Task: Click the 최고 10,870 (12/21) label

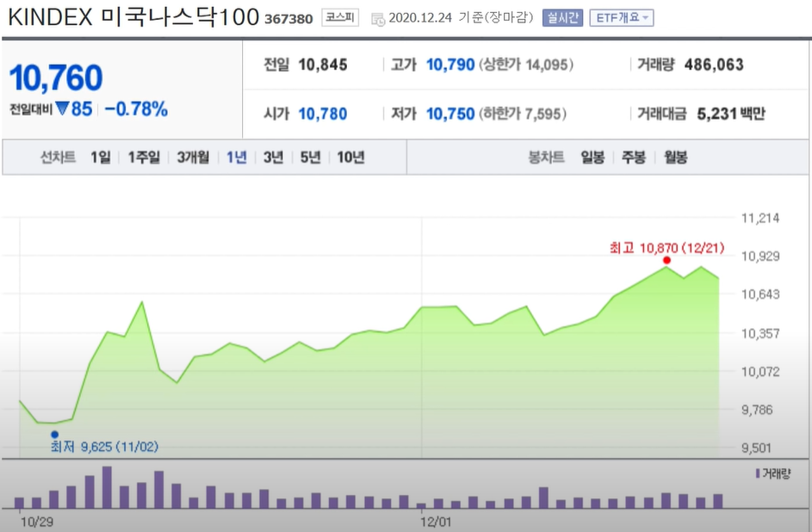Action: 666,248
